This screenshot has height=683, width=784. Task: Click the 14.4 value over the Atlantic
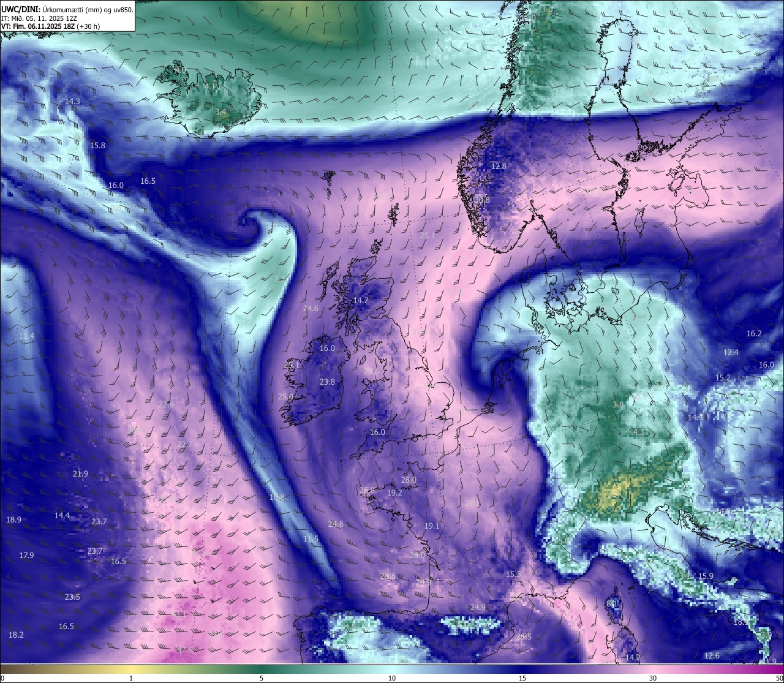click(x=62, y=516)
